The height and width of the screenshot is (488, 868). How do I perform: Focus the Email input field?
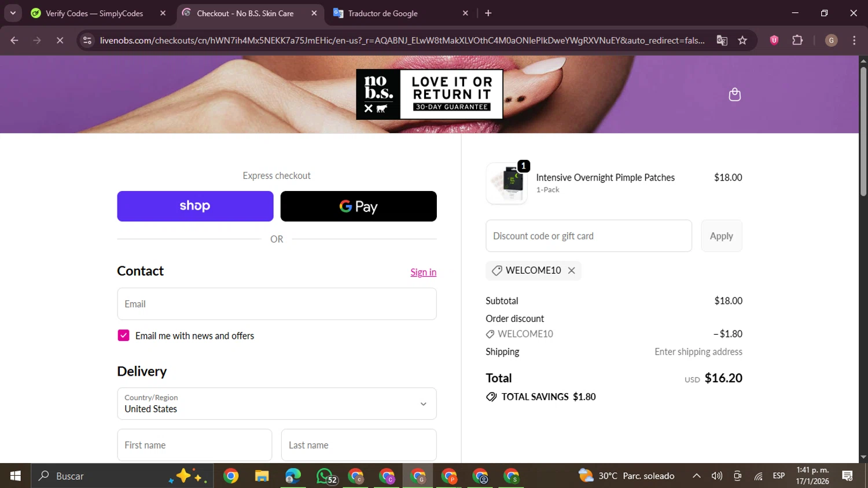point(277,304)
